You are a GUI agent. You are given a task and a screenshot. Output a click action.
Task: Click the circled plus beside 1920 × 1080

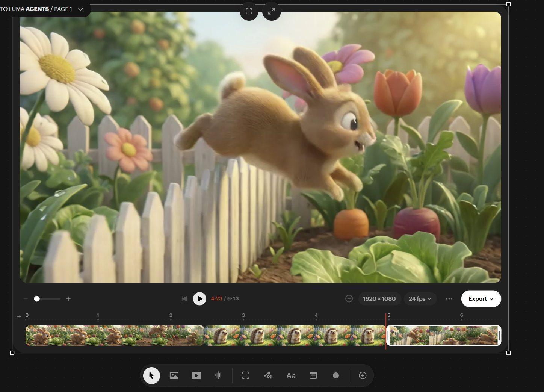tap(349, 299)
